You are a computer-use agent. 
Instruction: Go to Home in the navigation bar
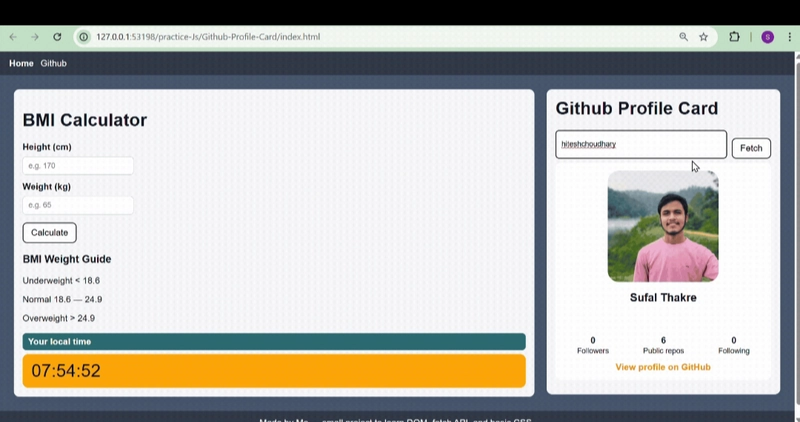21,64
